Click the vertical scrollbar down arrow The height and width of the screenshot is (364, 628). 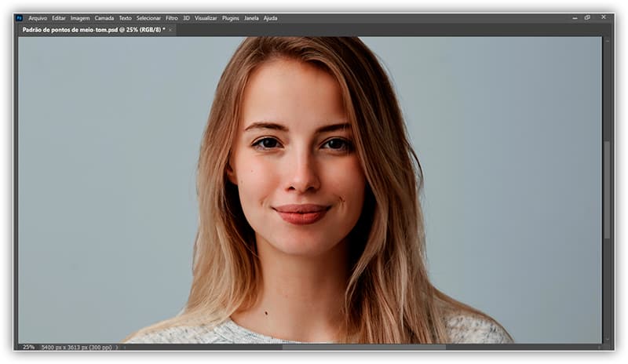pyautogui.click(x=607, y=339)
